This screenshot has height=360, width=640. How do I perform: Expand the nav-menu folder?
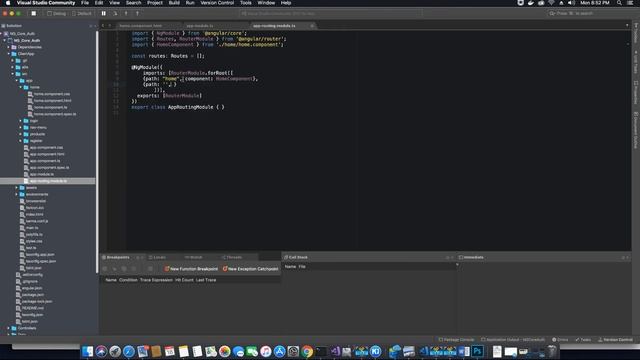coord(21,127)
